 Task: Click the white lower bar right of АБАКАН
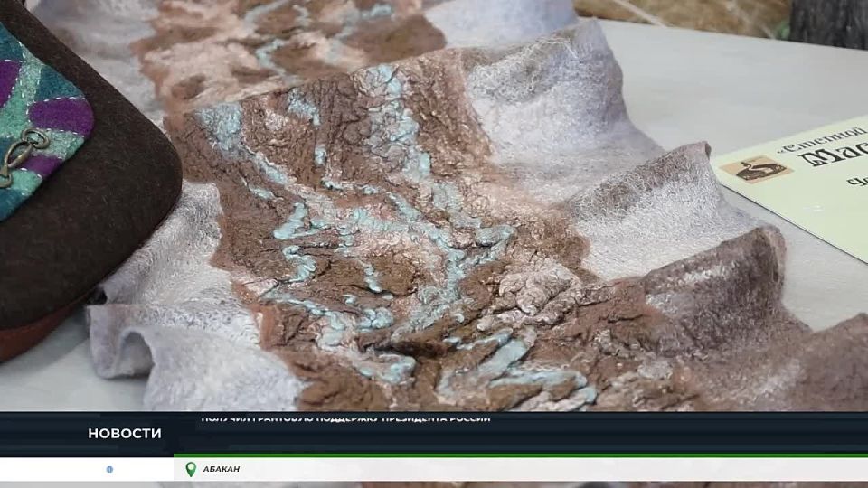coord(542,469)
